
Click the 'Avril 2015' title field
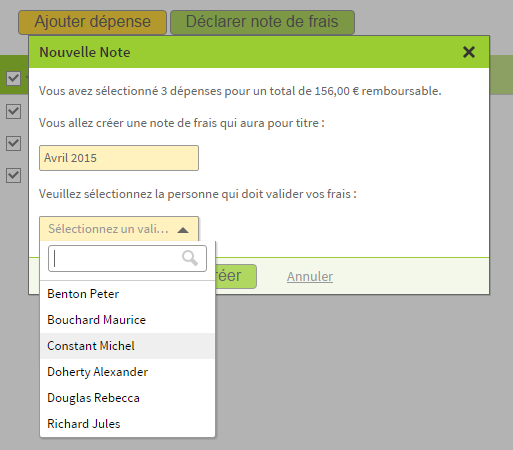(119, 158)
